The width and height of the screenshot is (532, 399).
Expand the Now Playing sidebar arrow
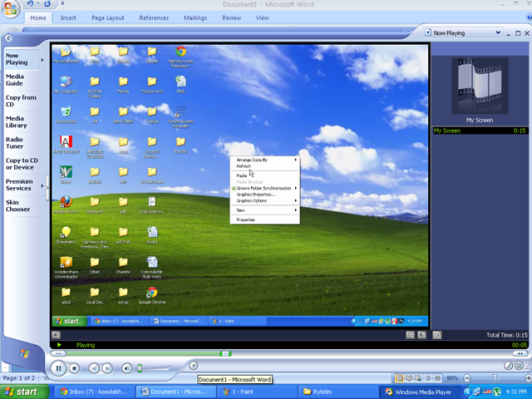[42, 58]
